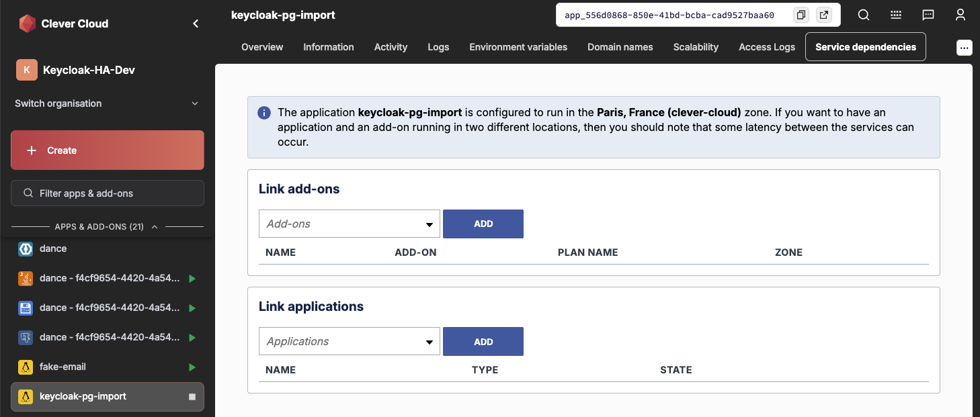
Task: Click the dance add-on icon
Action: pyautogui.click(x=26, y=248)
